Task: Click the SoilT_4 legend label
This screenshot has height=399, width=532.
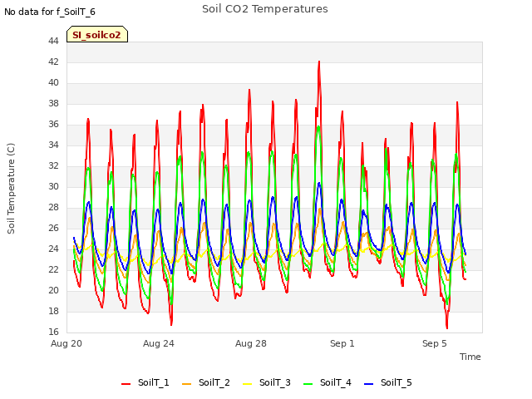Action: point(336,382)
